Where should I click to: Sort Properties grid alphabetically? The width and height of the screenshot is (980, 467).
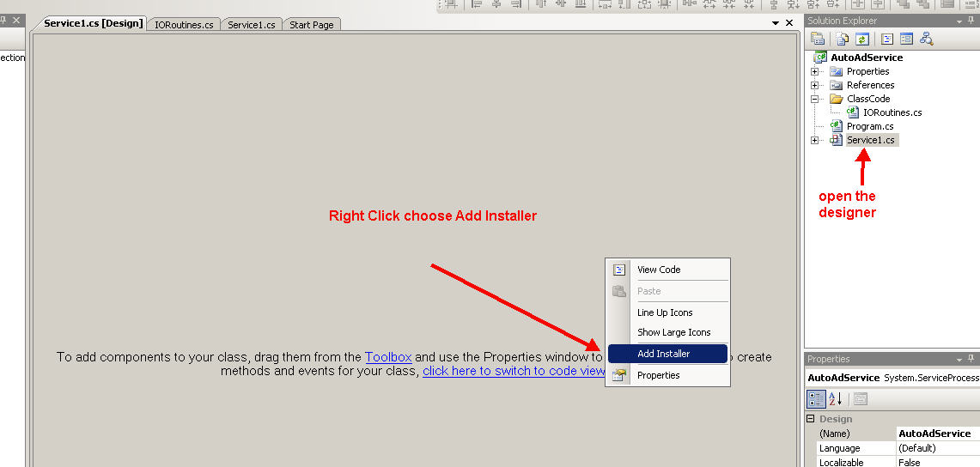pos(836,398)
